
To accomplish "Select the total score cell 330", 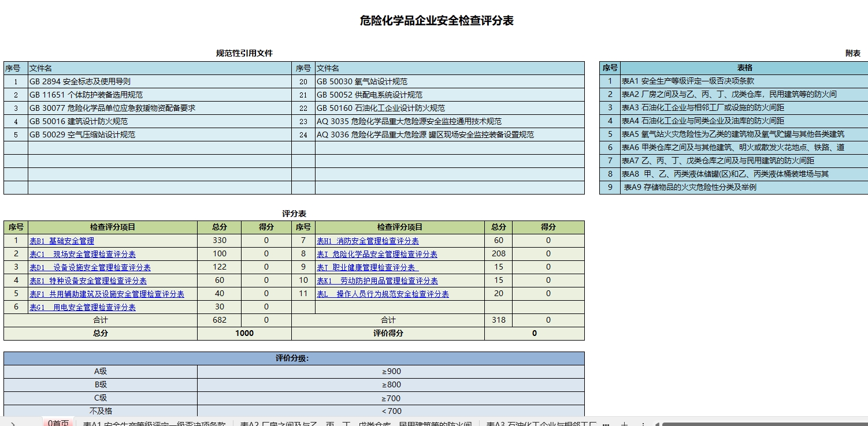I will 220,240.
